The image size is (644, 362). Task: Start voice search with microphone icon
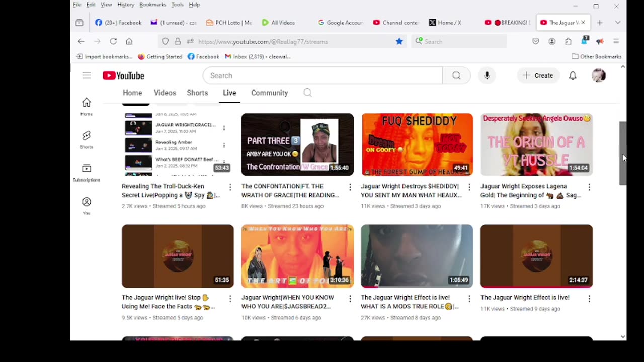click(x=487, y=75)
